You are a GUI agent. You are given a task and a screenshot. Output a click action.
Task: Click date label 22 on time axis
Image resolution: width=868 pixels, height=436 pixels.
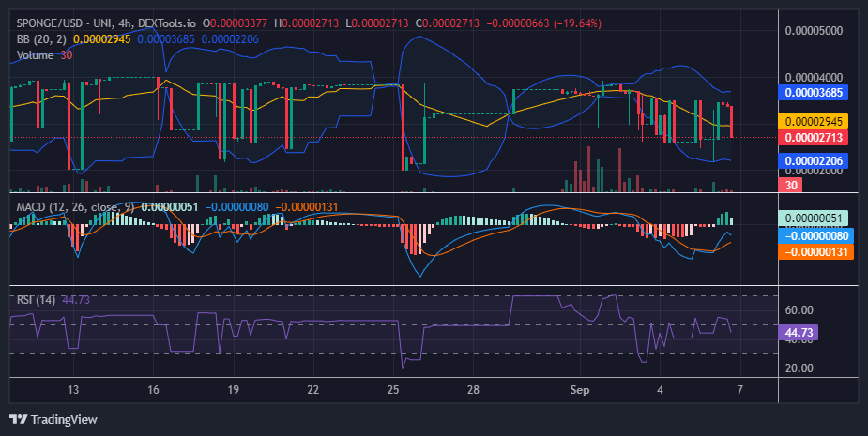(313, 389)
